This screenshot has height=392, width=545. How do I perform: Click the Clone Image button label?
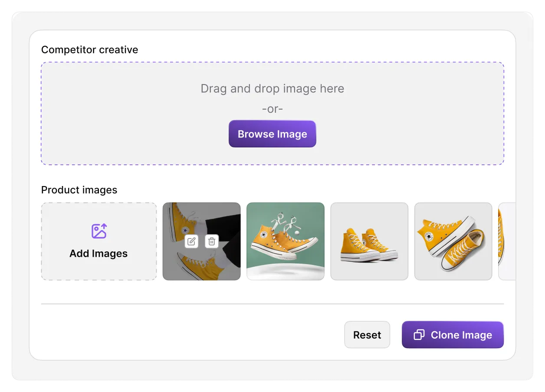click(461, 335)
